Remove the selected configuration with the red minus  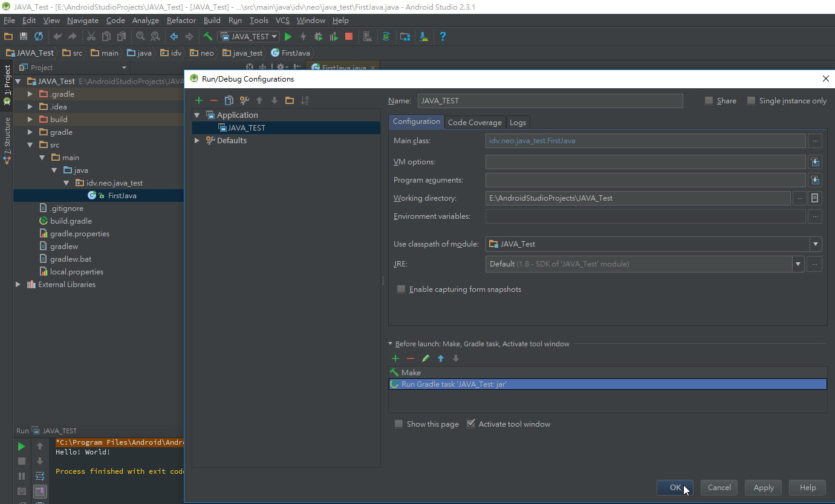pyautogui.click(x=213, y=100)
